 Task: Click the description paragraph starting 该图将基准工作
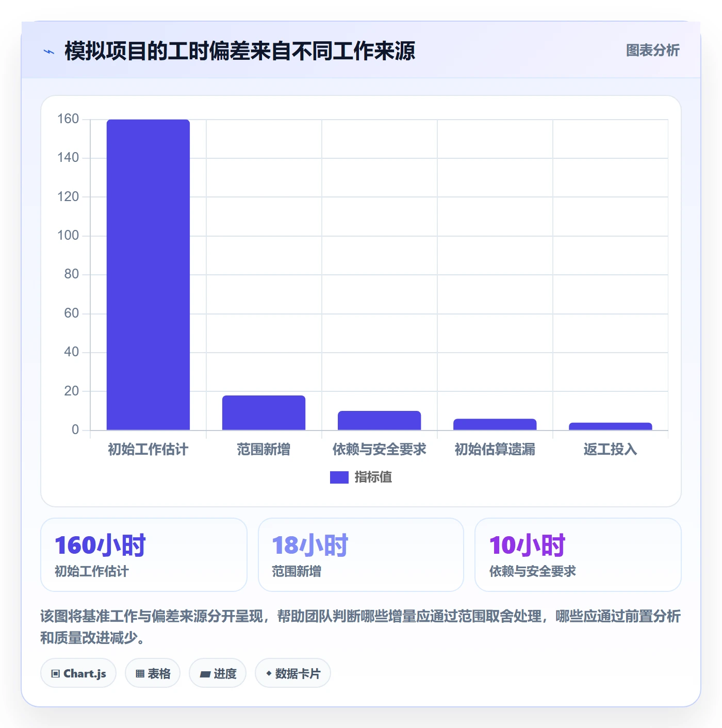[x=360, y=627]
